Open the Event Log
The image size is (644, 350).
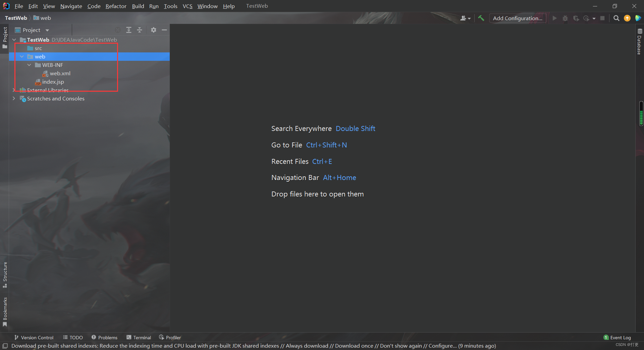coord(617,338)
